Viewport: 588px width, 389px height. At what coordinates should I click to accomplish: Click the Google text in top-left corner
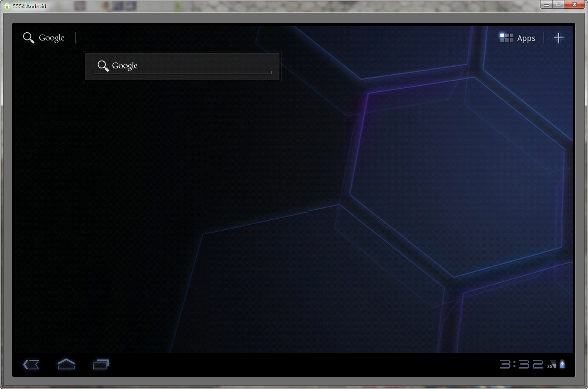[51, 38]
